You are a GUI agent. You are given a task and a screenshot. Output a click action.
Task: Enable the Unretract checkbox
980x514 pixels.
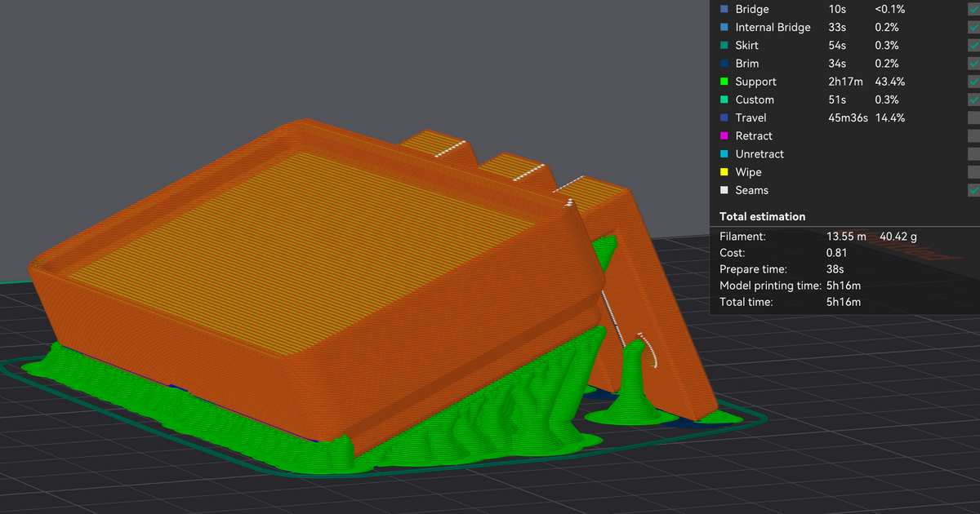point(973,154)
